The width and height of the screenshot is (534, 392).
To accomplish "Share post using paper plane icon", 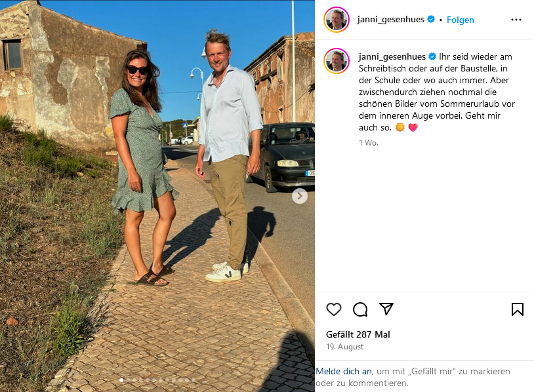I will click(x=386, y=309).
